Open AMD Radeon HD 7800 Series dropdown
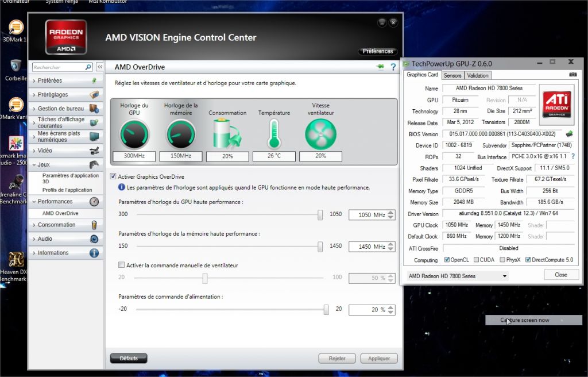 458,276
